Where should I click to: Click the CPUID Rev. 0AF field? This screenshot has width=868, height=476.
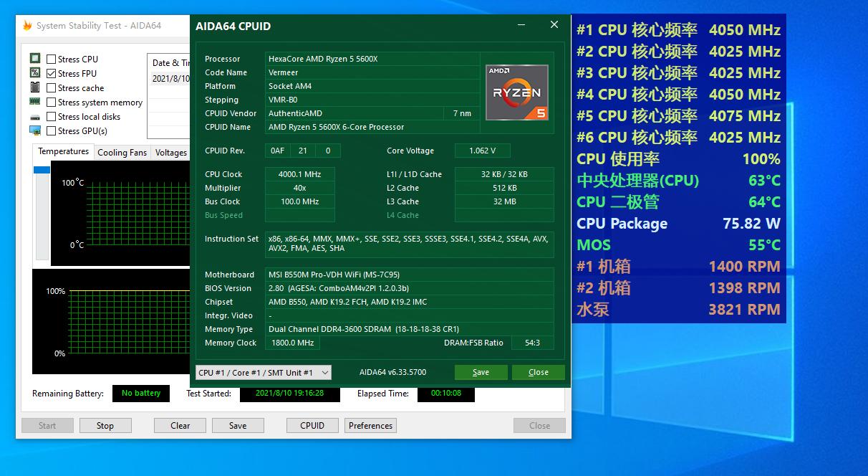277,151
